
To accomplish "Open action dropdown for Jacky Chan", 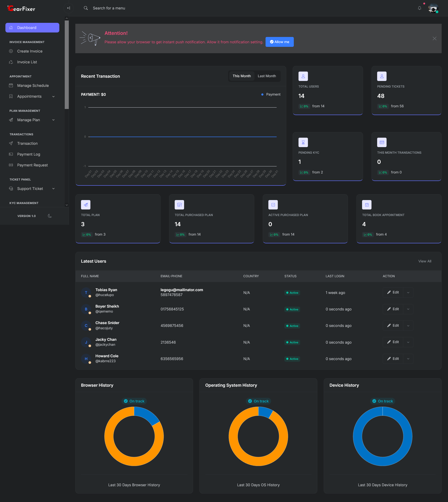I will [408, 342].
